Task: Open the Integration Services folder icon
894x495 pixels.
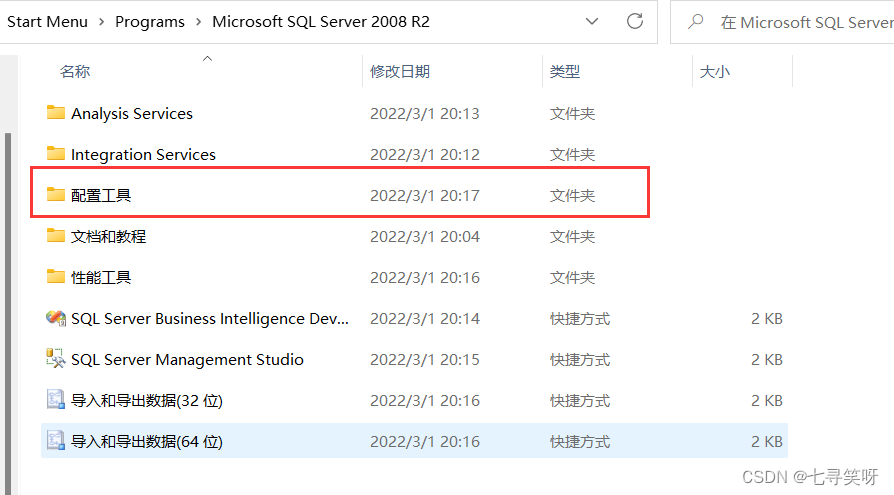Action: [55, 153]
